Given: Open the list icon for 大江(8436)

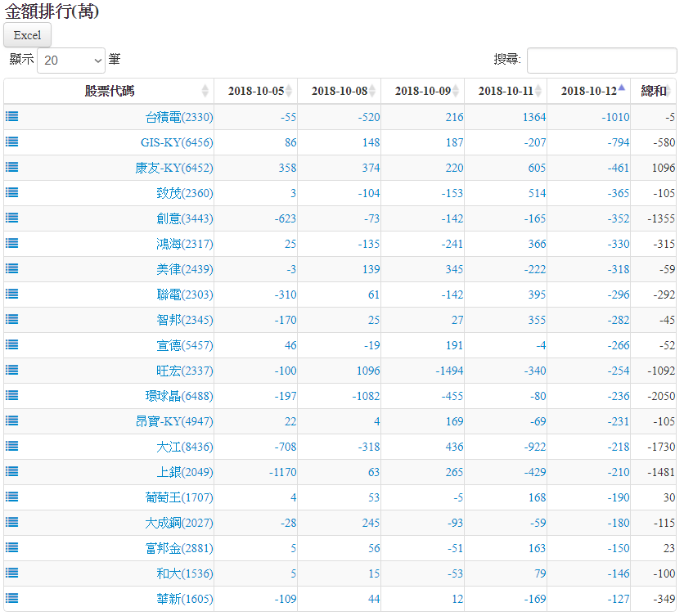Looking at the screenshot, I should click(x=12, y=446).
